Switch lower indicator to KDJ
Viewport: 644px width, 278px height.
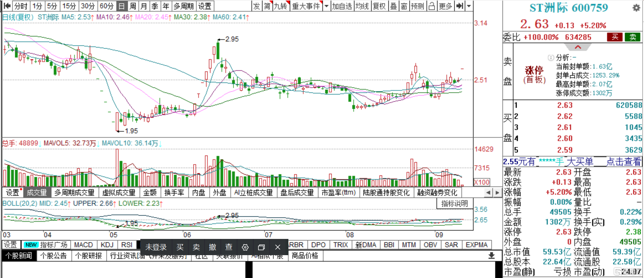tap(107, 245)
